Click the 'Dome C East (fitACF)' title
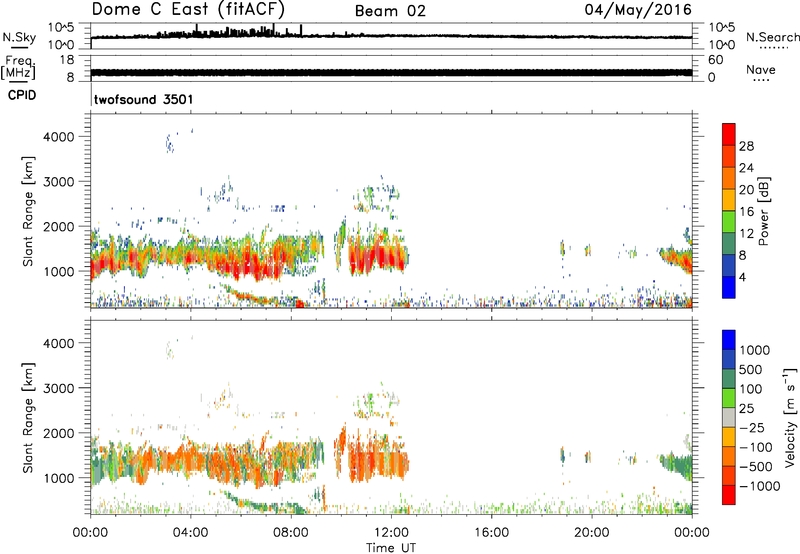Viewport: 800px width, 554px height. tap(188, 9)
